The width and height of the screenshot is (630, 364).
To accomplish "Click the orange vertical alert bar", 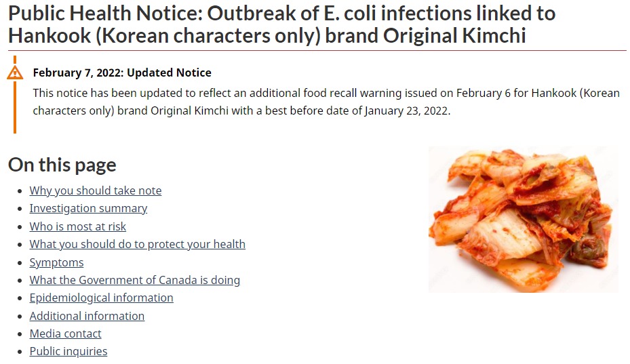I will point(14,108).
